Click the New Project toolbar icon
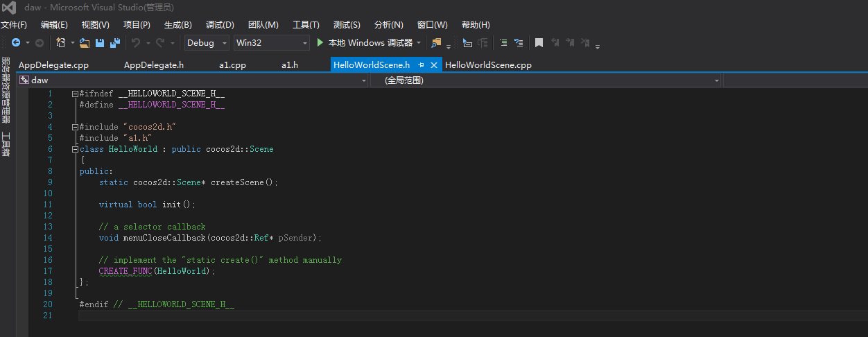This screenshot has width=868, height=337. [60, 43]
